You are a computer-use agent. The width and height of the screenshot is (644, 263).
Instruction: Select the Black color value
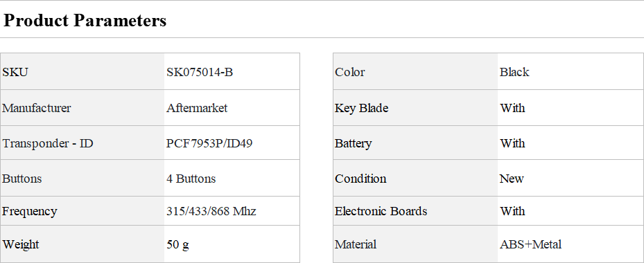coord(514,72)
